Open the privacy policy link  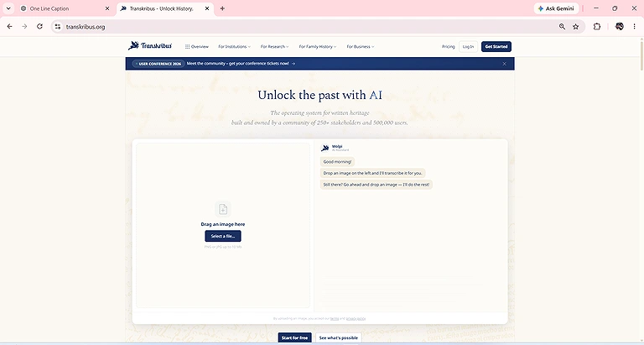(356, 318)
